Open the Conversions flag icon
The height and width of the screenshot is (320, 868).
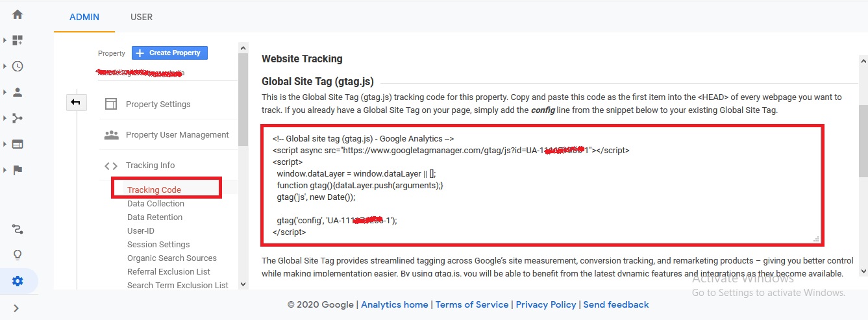tap(18, 170)
